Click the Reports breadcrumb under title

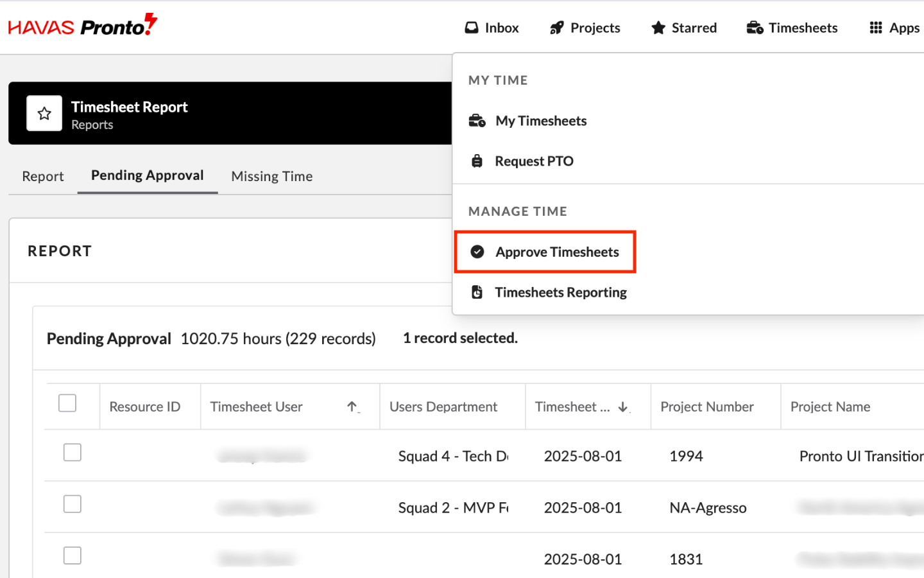pos(92,125)
